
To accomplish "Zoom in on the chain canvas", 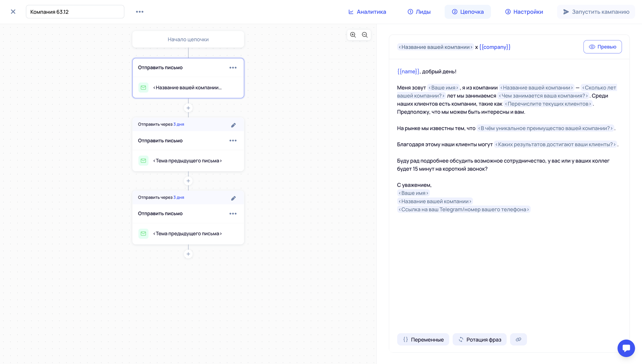I will click(353, 35).
